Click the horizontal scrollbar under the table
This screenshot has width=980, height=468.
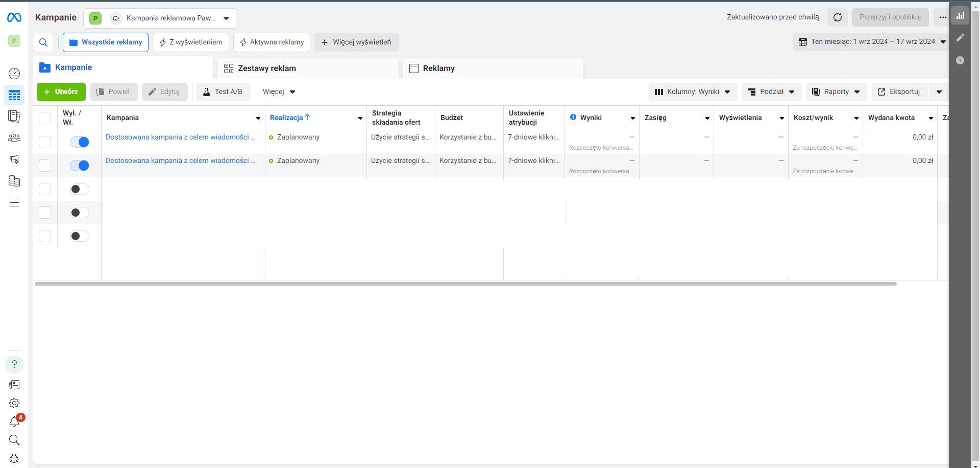coord(465,284)
